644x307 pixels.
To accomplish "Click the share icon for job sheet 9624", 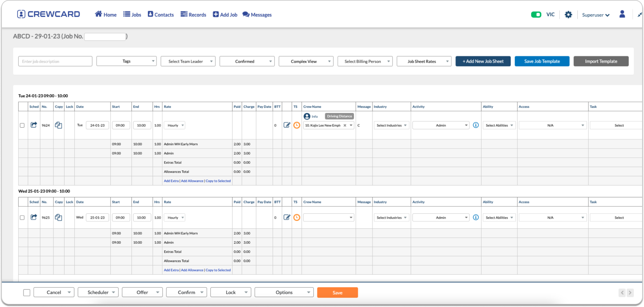I will (34, 125).
